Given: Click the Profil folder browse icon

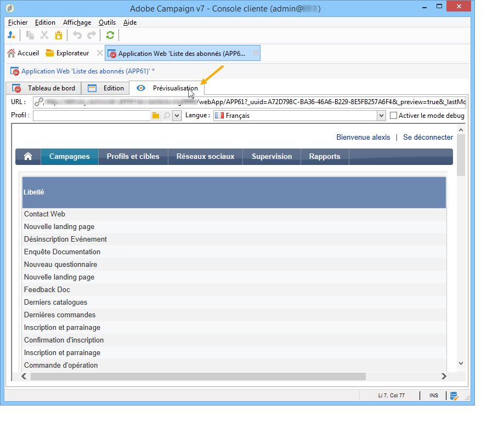Looking at the screenshot, I should 156,116.
